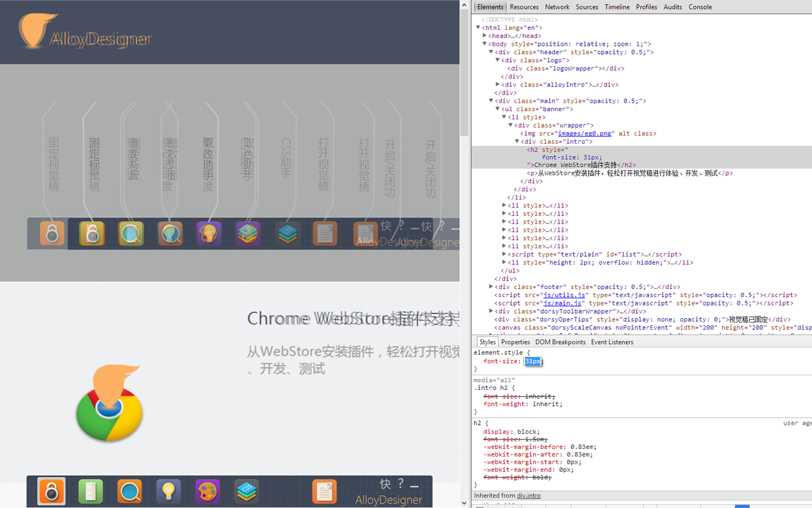The width and height of the screenshot is (812, 508).
Task: Collapse the ul class="banner" node
Action: [x=498, y=109]
